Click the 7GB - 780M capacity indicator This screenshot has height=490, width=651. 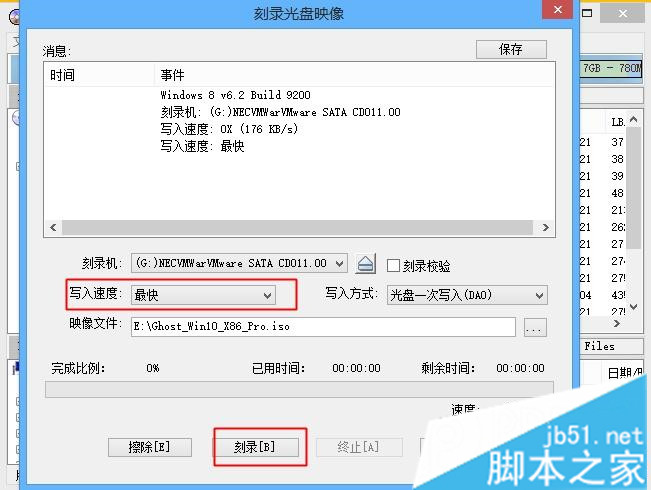[x=611, y=68]
